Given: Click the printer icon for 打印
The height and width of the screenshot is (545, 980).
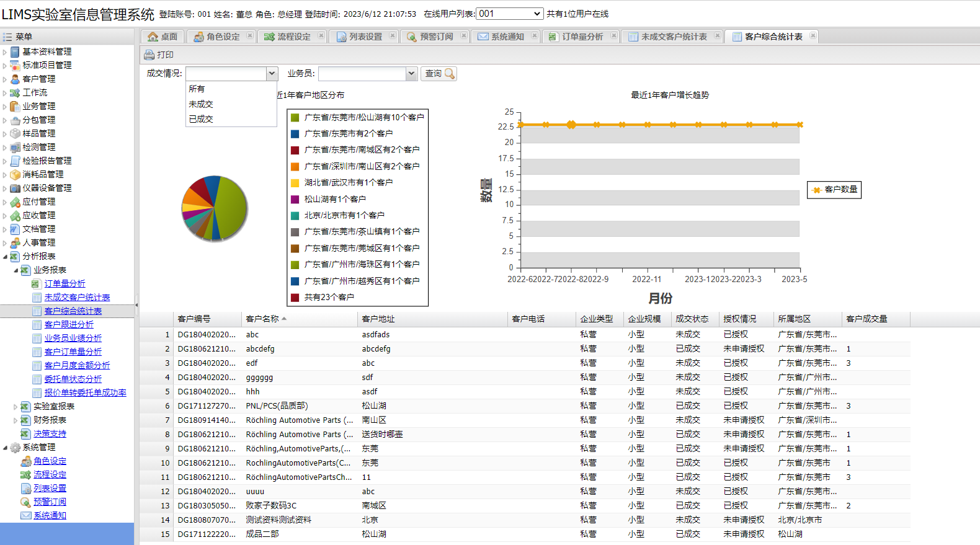Looking at the screenshot, I should pos(149,55).
